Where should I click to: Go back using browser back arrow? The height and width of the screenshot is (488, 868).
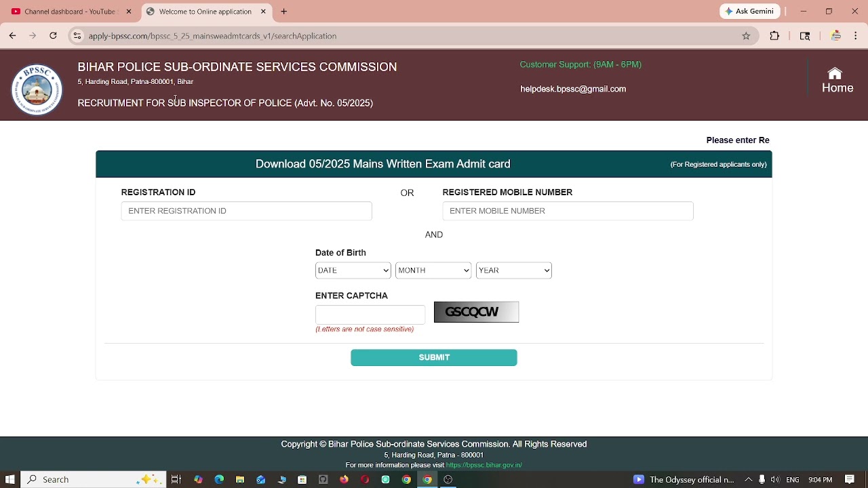12,36
